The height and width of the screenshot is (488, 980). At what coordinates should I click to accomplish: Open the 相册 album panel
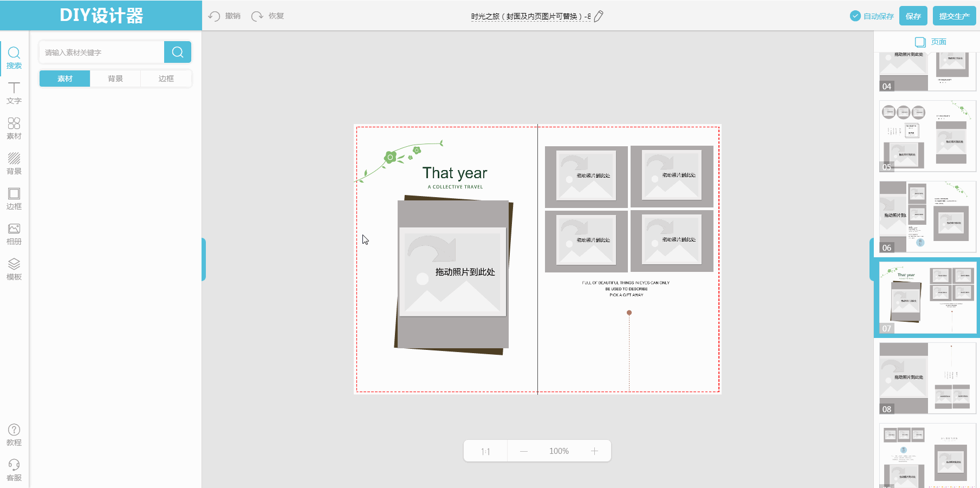[x=14, y=234]
